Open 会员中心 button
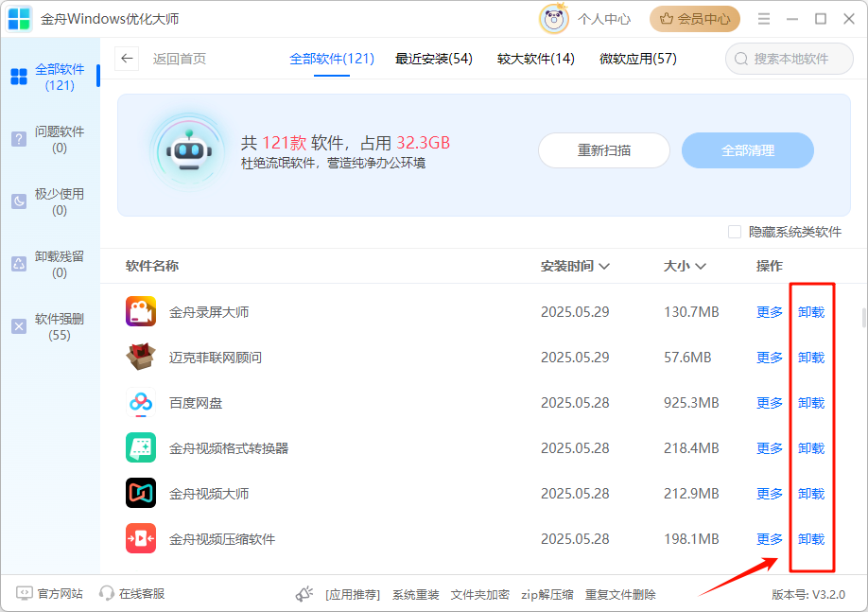 [x=695, y=19]
